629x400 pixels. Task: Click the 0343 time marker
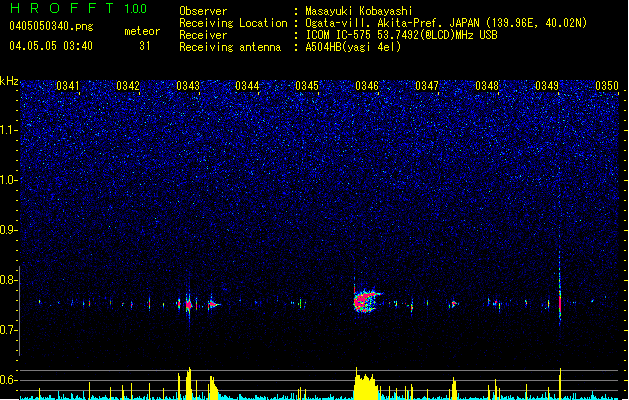click(188, 85)
